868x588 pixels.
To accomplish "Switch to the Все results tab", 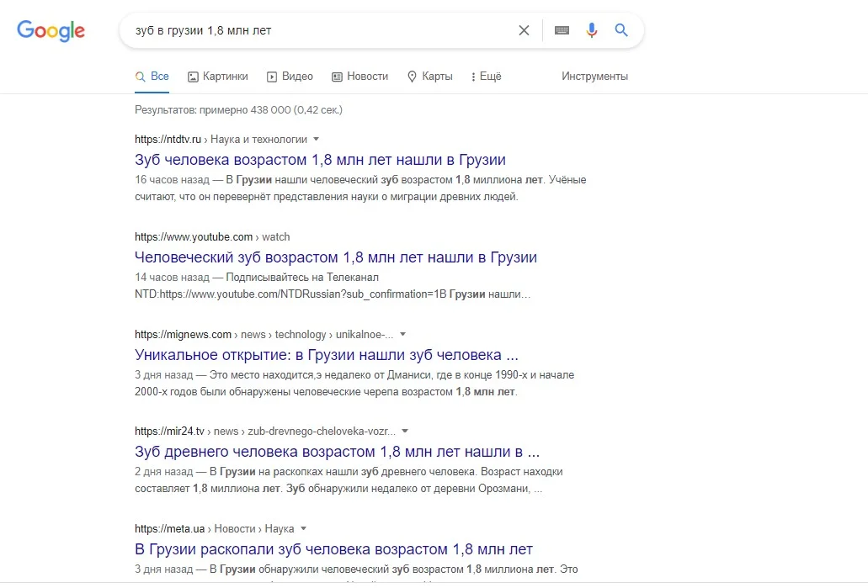I will (152, 76).
